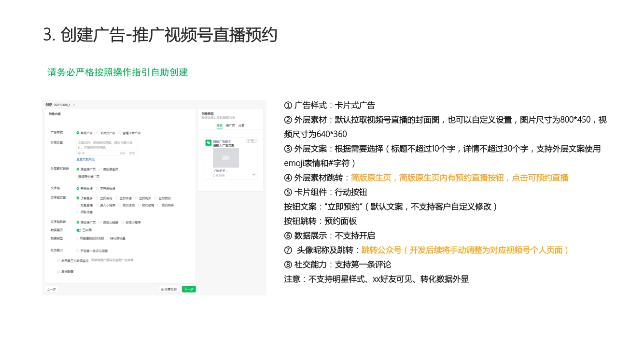Switch to the 推广页 preview tab
Screen dimensions: 644x362
[230, 125]
